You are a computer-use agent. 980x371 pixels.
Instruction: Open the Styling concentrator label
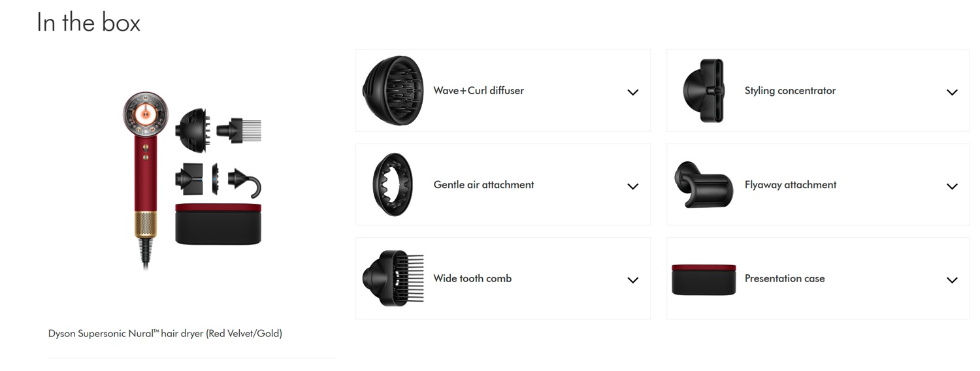point(791,91)
